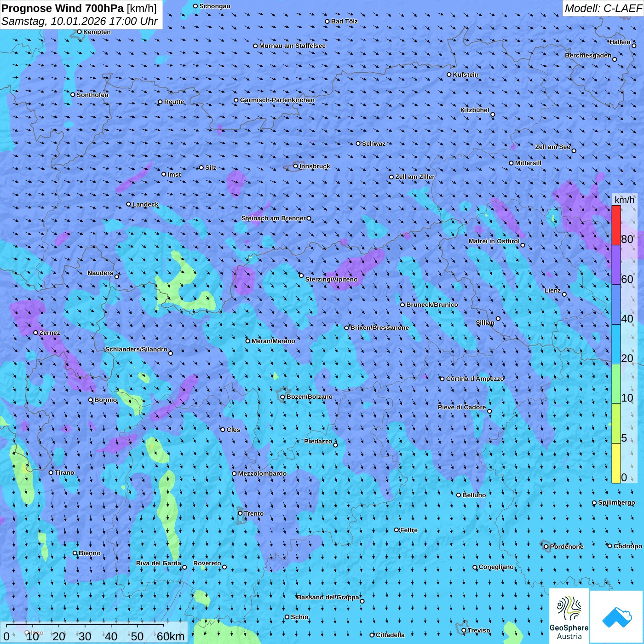644x644 pixels.
Task: Select the Belluno city label
Action: click(474, 495)
